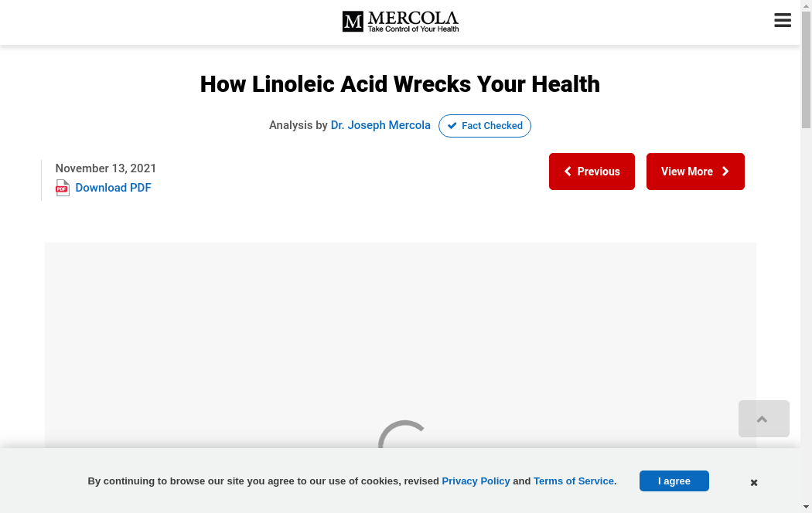The height and width of the screenshot is (513, 812).
Task: Click the Download PDF link
Action: (x=113, y=188)
